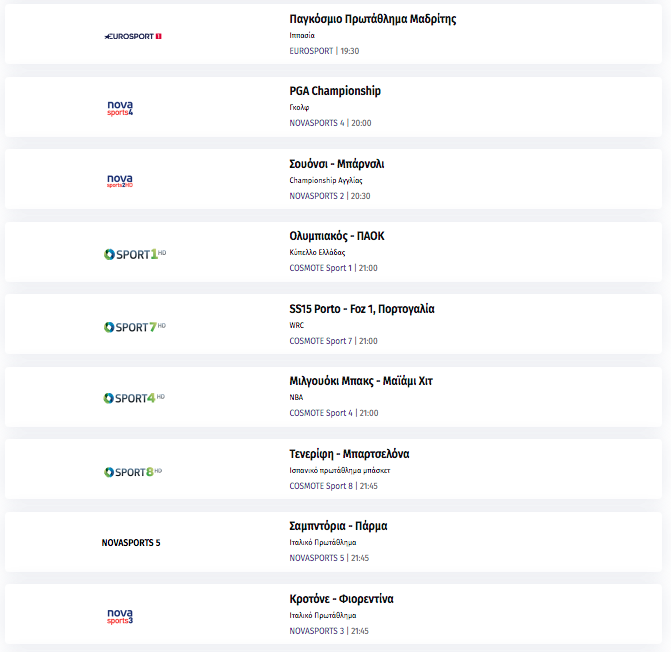Click the Cosmote Sport 8 HD logo
This screenshot has width=671, height=652.
coord(134,471)
